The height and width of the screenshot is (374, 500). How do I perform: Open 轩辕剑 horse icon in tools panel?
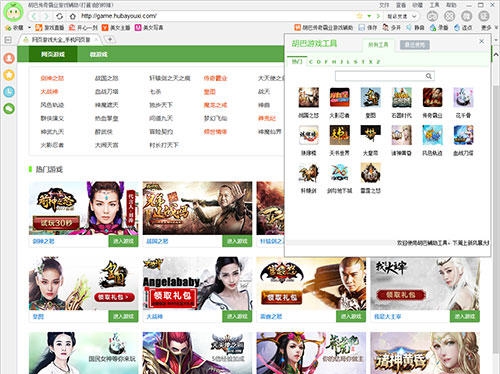(x=308, y=173)
